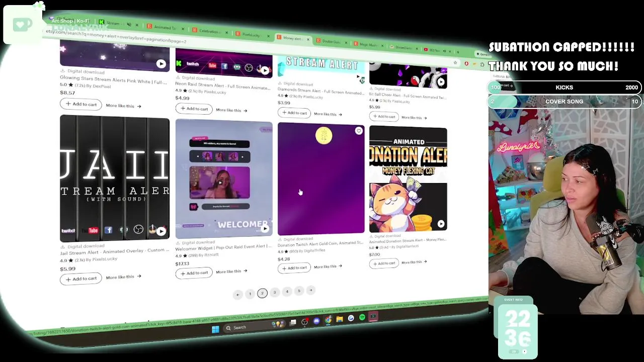The height and width of the screenshot is (362, 644).
Task: More like this for Gold Coin alert
Action: click(328, 266)
